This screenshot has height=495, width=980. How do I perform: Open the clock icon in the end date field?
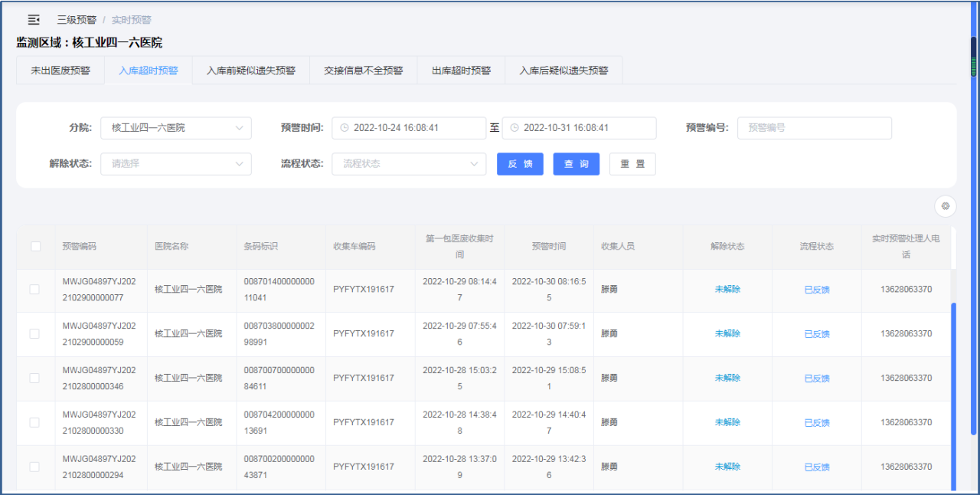click(516, 128)
